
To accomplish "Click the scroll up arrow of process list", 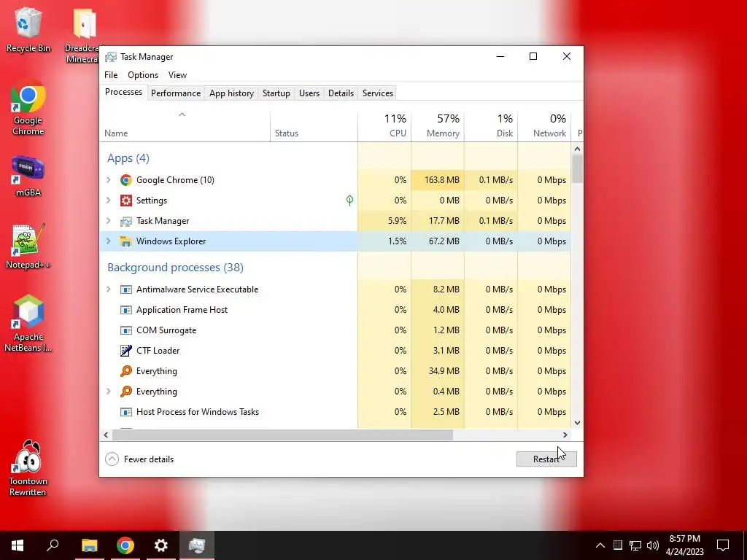I will 578,149.
